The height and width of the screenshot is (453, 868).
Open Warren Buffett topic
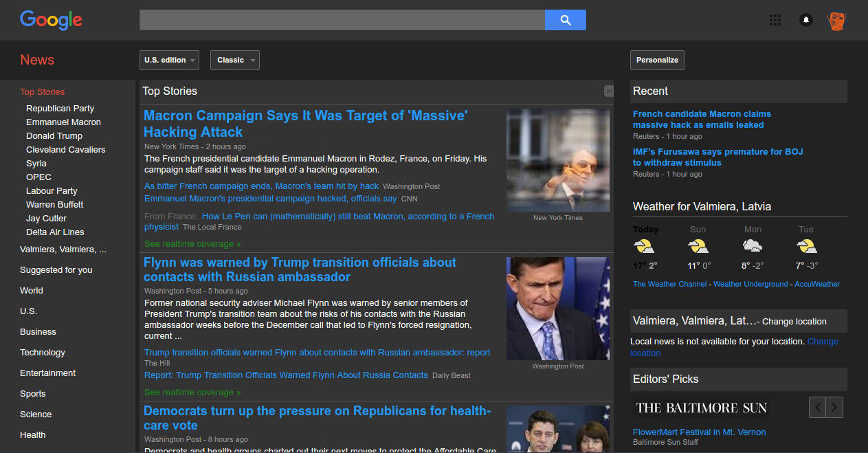coord(55,204)
